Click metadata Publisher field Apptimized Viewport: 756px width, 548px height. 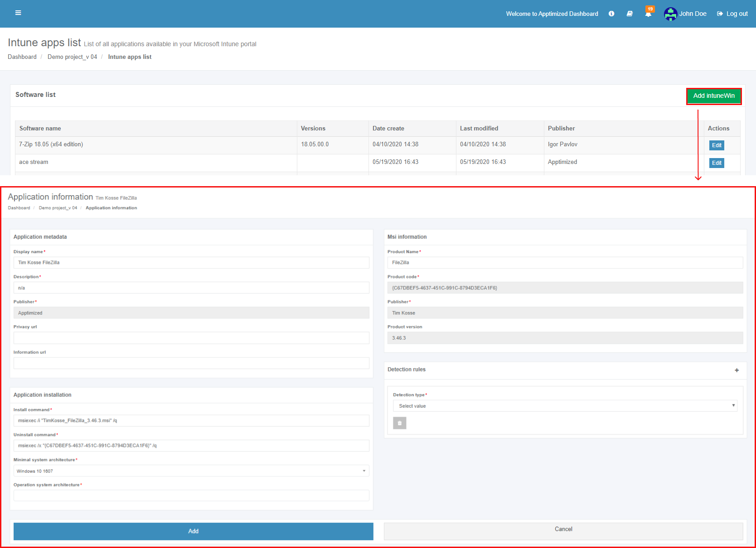pos(191,313)
